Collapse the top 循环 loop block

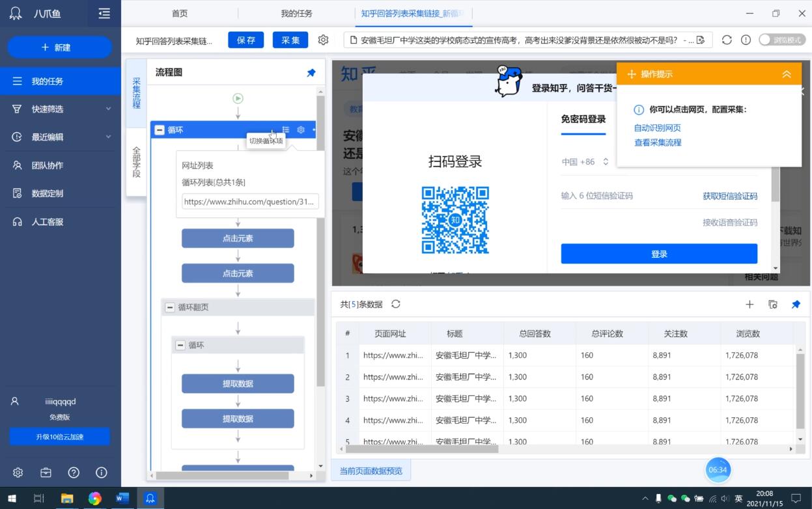[160, 130]
